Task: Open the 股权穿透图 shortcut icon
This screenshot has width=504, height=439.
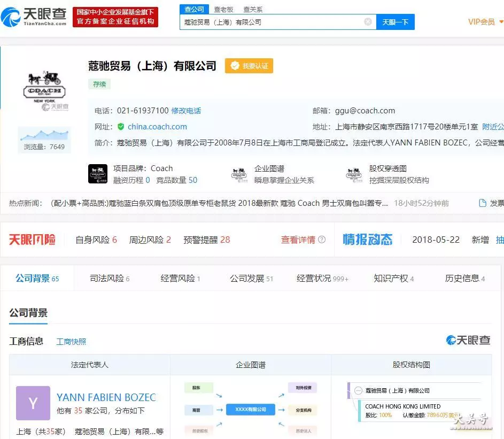Action: [x=354, y=175]
